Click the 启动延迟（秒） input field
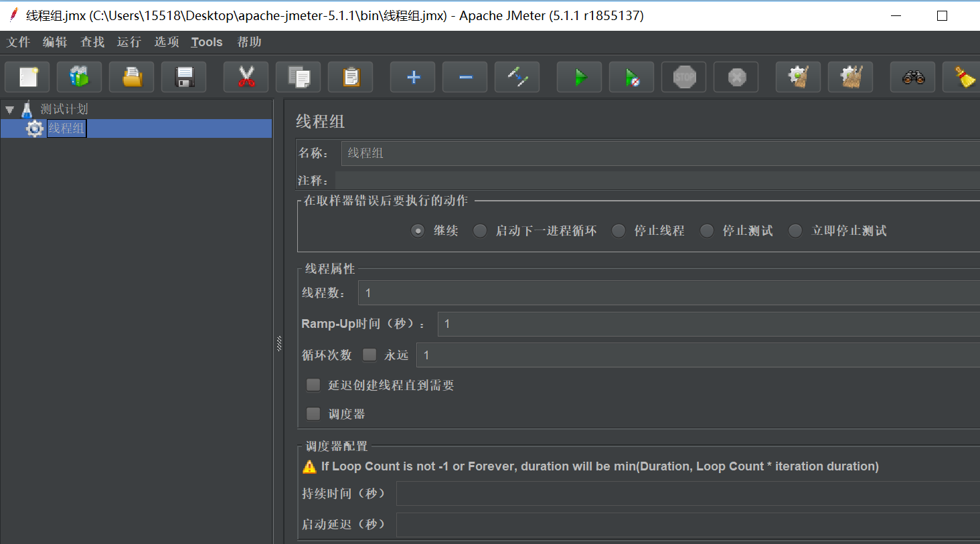This screenshot has width=980, height=544. pos(688,525)
